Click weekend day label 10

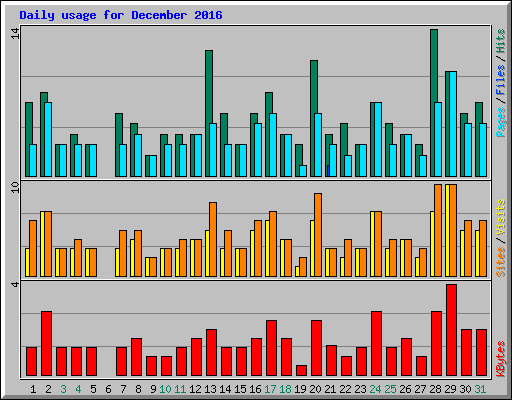point(165,389)
